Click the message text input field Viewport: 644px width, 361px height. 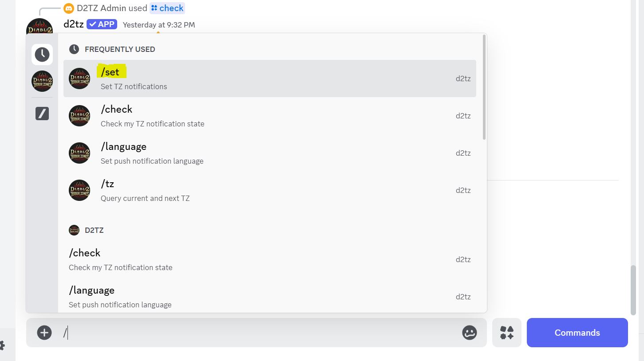point(262,333)
